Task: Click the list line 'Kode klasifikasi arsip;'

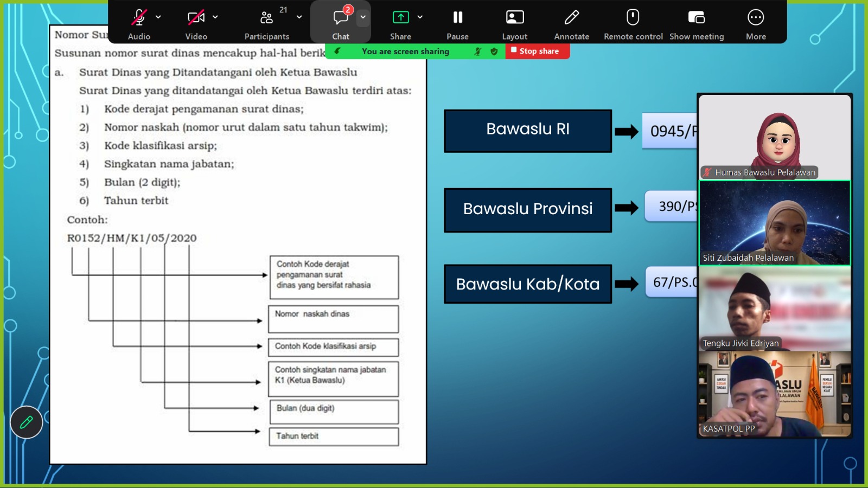Action: tap(161, 145)
